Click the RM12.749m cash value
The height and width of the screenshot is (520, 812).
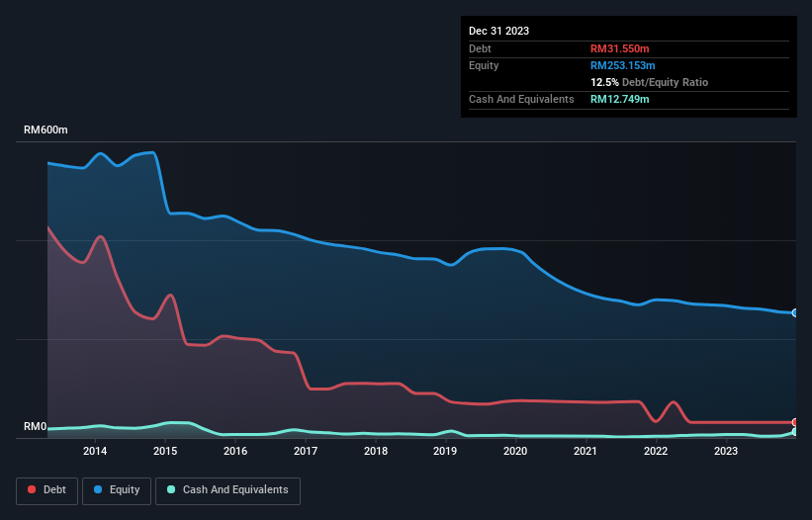click(x=619, y=99)
